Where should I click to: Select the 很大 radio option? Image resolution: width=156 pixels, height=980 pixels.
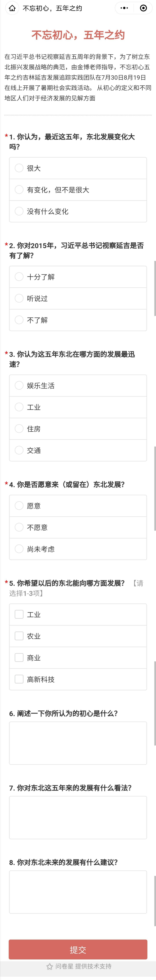click(78, 168)
